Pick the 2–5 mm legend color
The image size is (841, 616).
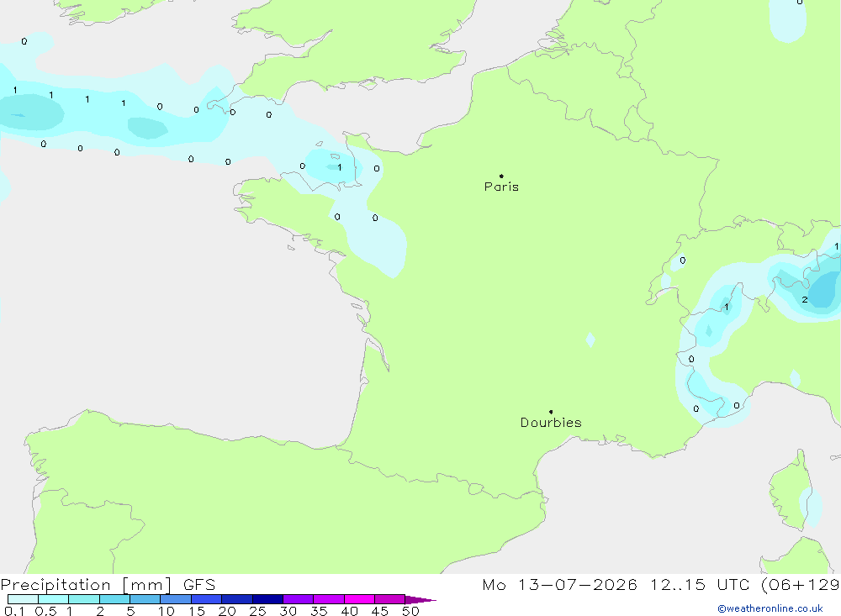tap(114, 599)
